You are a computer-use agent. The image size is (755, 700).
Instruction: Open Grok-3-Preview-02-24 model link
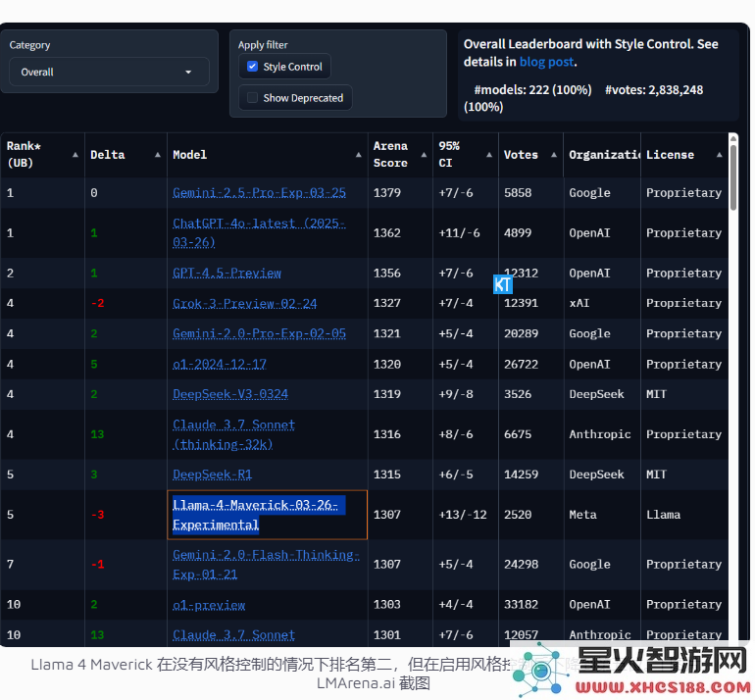[244, 303]
